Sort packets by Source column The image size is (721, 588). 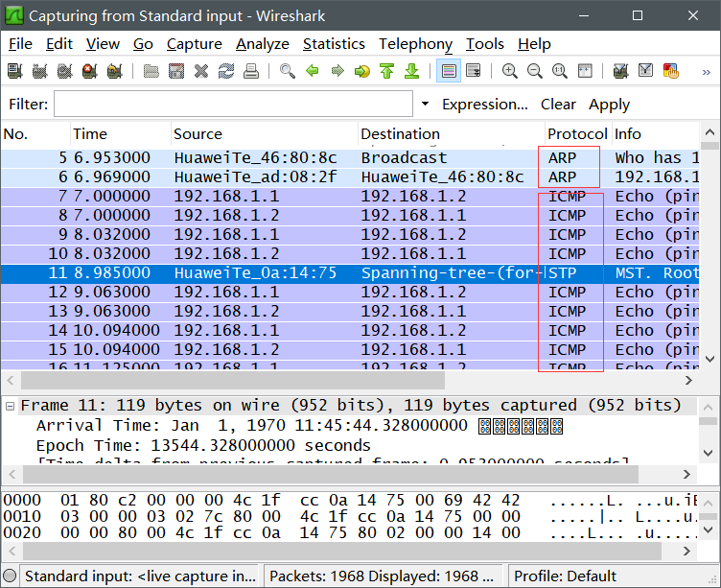[265, 134]
